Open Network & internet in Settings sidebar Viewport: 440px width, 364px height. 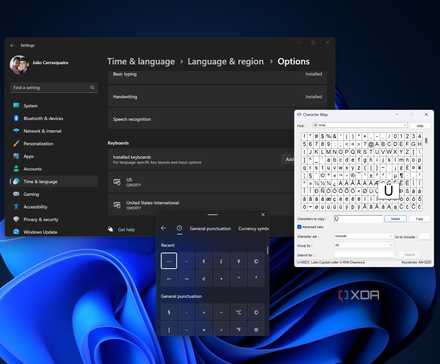click(54, 131)
